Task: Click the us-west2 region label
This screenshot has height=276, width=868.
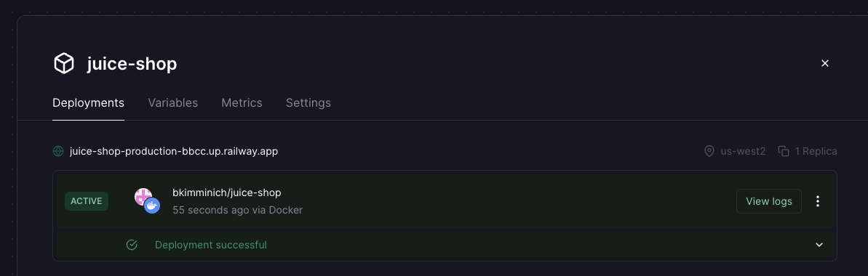Action: 743,151
